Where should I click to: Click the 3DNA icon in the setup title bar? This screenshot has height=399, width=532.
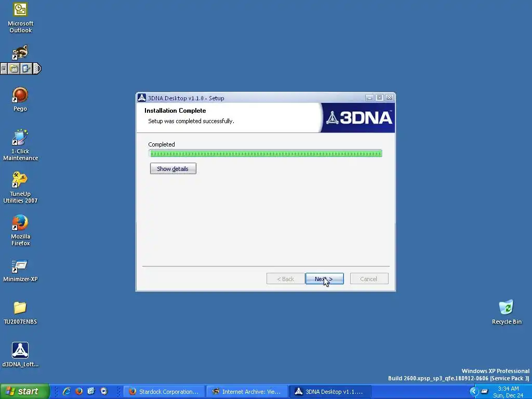(142, 98)
